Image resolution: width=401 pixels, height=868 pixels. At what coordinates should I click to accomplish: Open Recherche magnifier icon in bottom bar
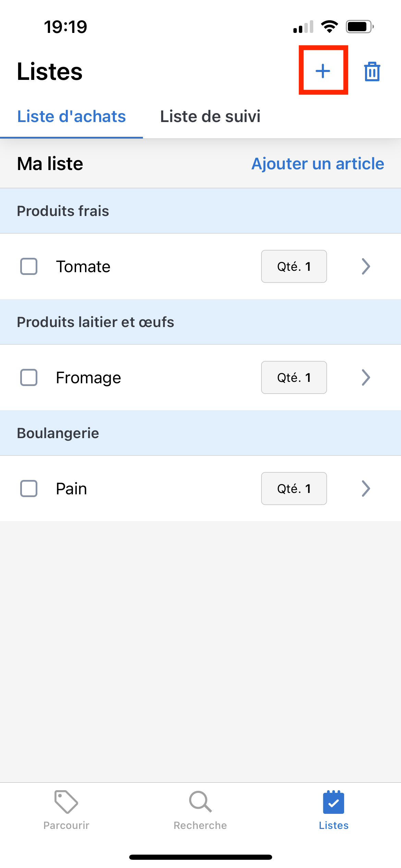click(x=200, y=802)
